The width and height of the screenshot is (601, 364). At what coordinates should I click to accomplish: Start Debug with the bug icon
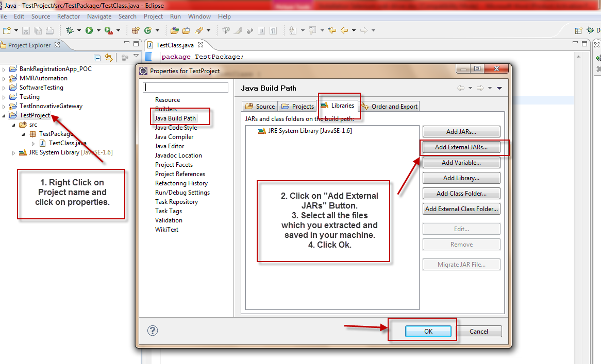click(x=70, y=30)
